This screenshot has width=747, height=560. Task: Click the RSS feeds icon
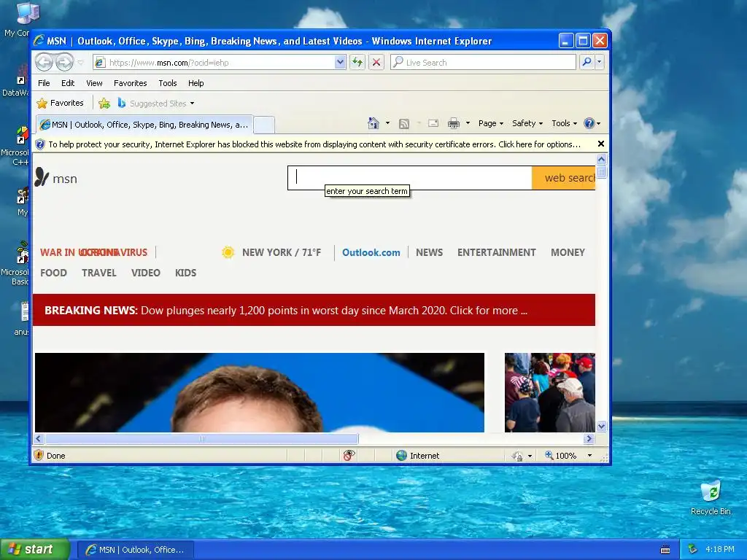tap(404, 124)
